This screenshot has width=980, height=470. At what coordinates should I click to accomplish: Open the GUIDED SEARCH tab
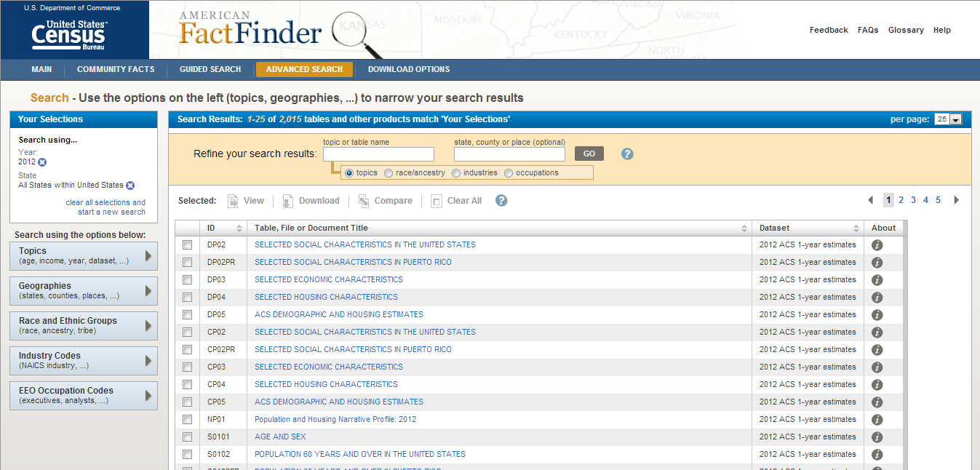pos(210,70)
